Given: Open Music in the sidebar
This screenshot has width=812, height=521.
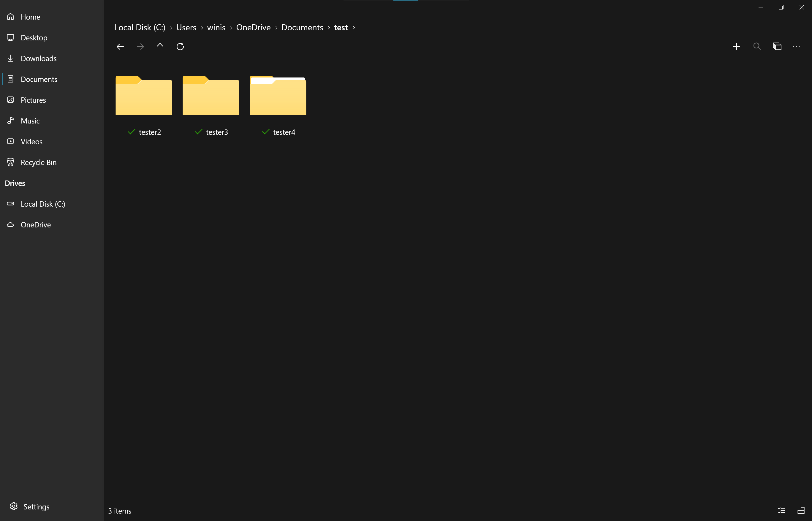Looking at the screenshot, I should click(52, 121).
